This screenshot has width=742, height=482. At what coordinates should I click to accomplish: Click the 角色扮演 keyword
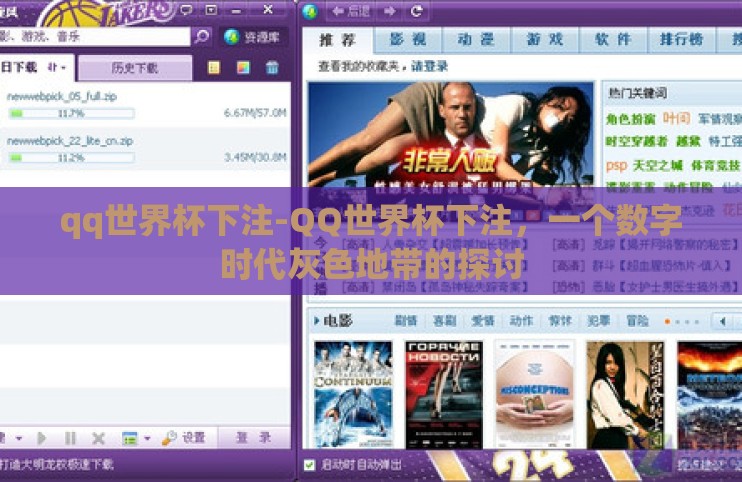point(630,119)
